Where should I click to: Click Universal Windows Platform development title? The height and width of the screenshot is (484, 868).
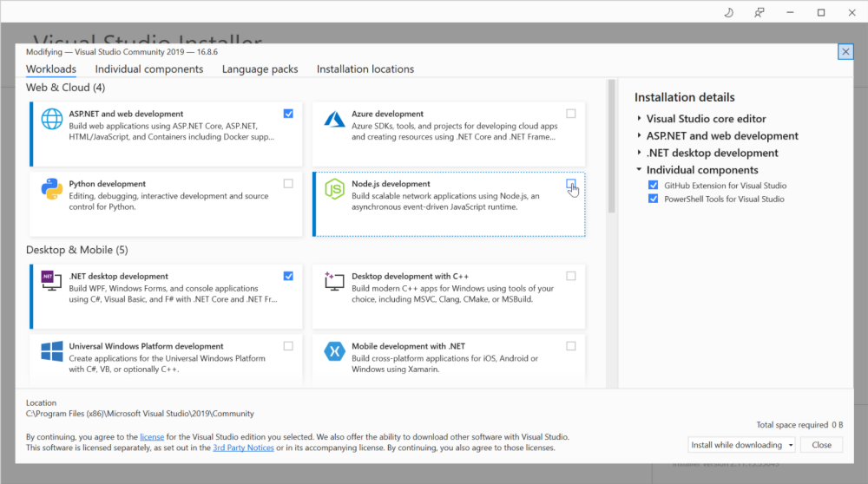click(x=146, y=346)
